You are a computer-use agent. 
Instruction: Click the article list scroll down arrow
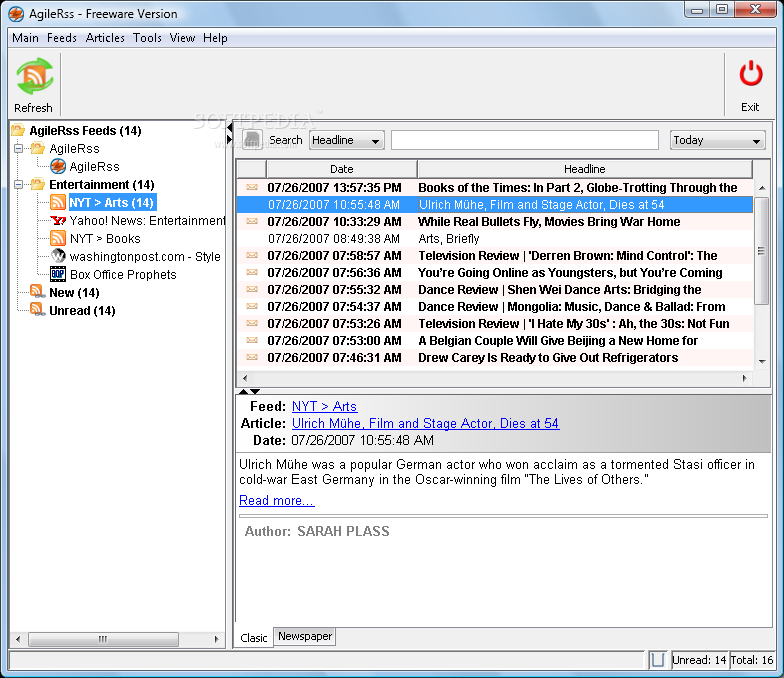[762, 361]
